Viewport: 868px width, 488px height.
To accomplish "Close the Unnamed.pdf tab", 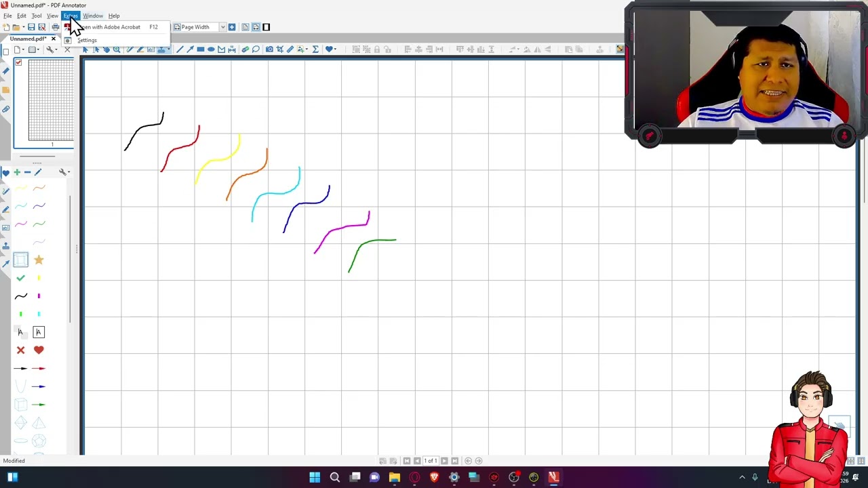I will pyautogui.click(x=53, y=39).
